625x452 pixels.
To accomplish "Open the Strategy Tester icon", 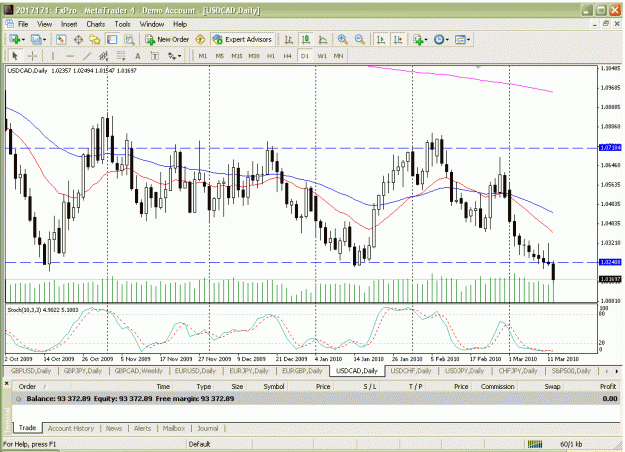I will point(129,39).
